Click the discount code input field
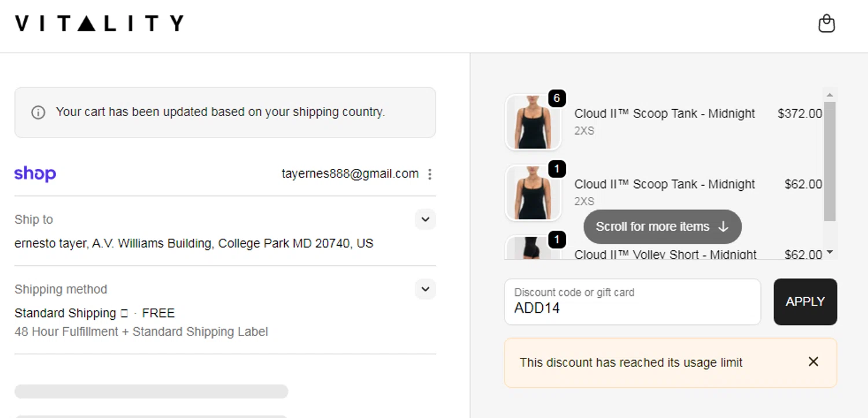Image resolution: width=868 pixels, height=418 pixels. tap(632, 302)
